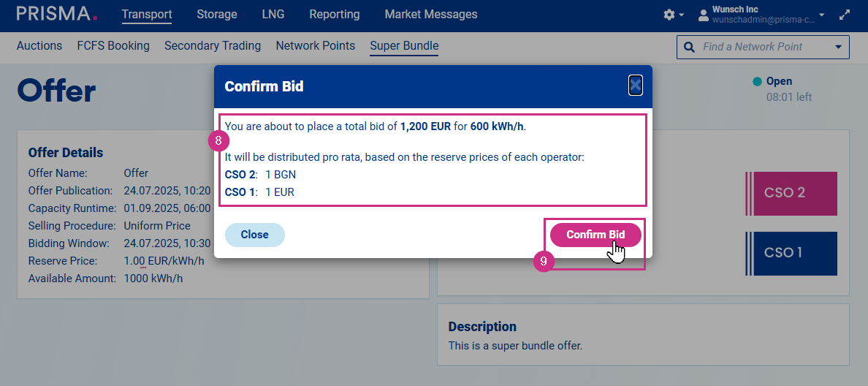
Task: Click the user profile icon
Action: (x=704, y=15)
